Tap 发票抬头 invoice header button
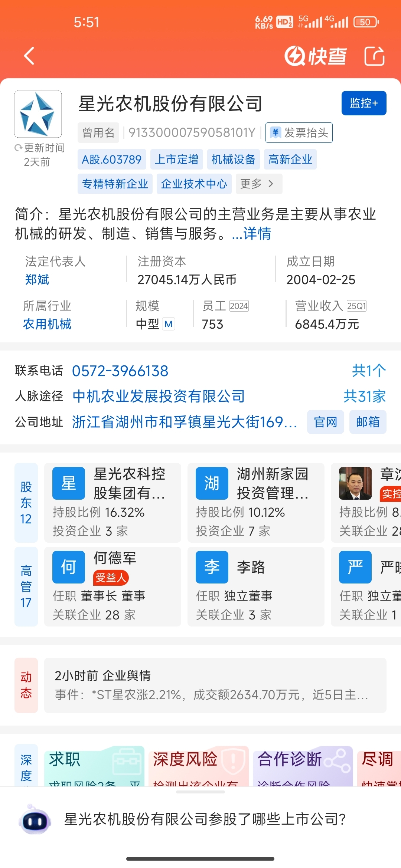401x868 pixels. click(299, 132)
